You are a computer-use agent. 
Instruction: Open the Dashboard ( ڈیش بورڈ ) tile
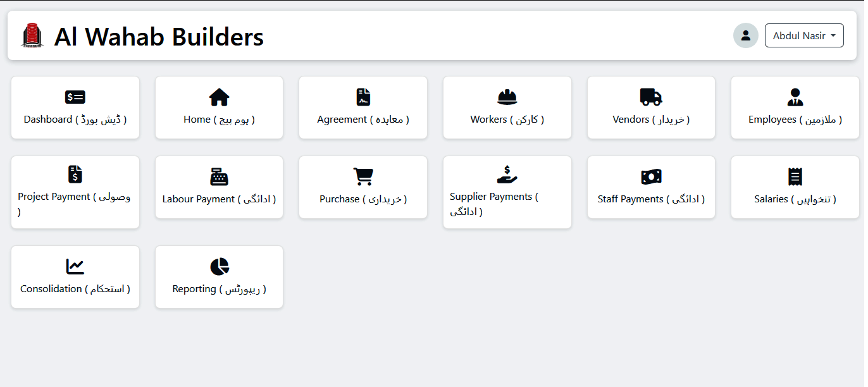(75, 107)
